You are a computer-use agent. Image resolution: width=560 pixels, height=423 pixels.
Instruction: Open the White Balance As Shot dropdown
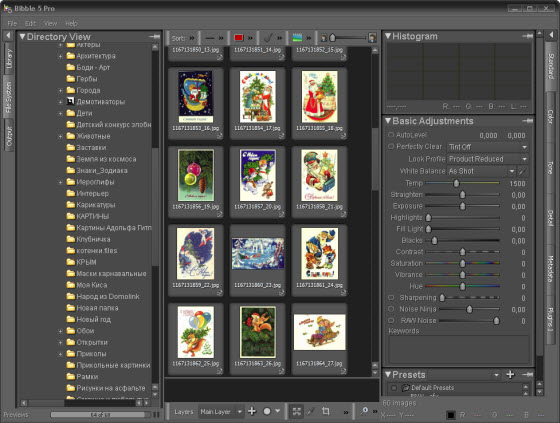481,171
